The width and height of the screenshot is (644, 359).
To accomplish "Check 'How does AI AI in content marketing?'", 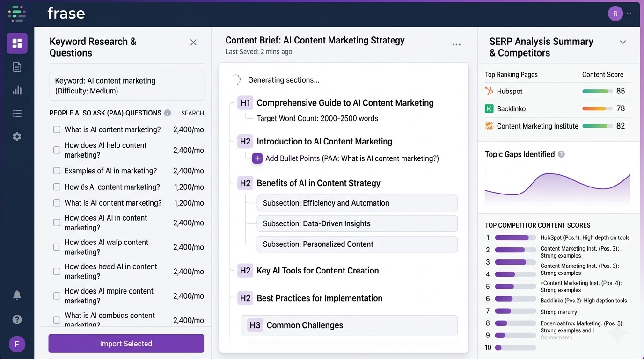I will coord(57,223).
